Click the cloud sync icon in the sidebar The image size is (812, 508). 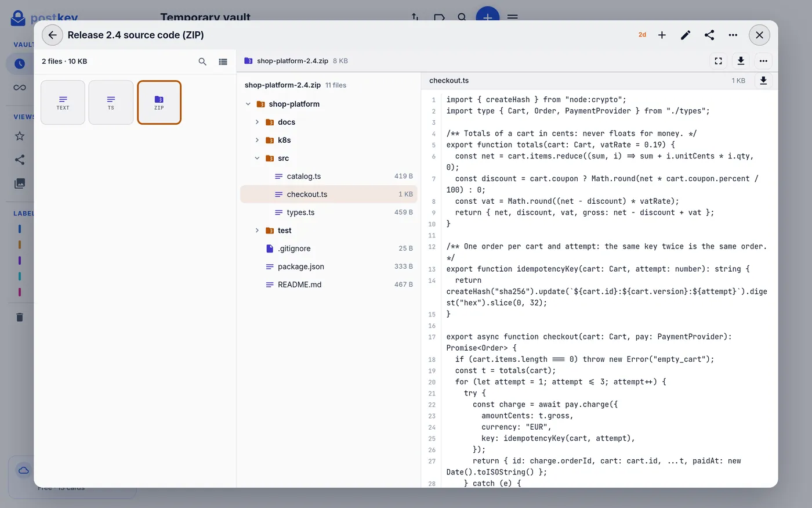click(24, 470)
